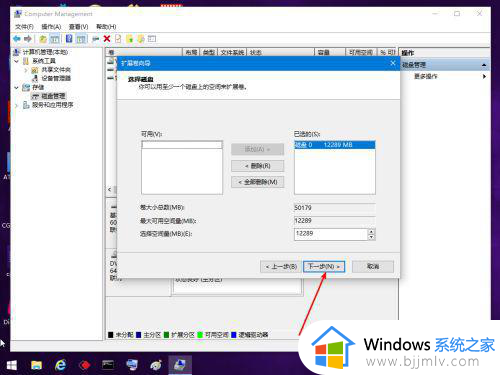Click the up one level folder icon
Screen dimensions: 500x375
(x=43, y=39)
